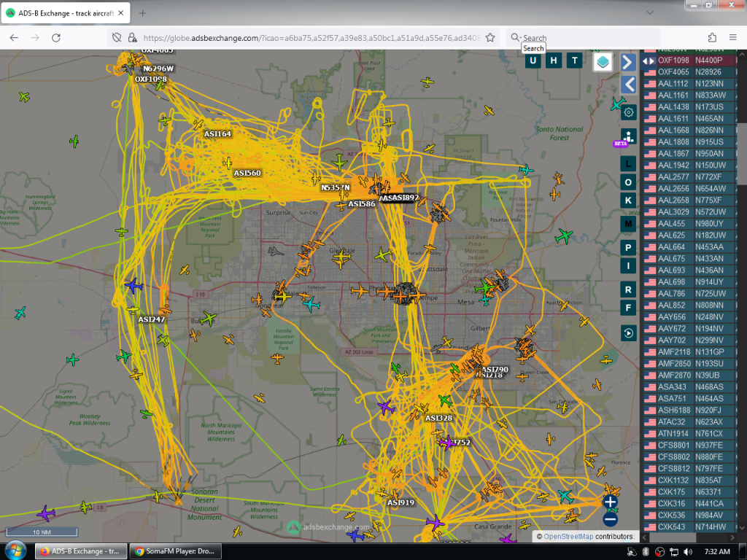747x560 pixels.
Task: Click registration N761CX in list
Action: click(x=709, y=434)
